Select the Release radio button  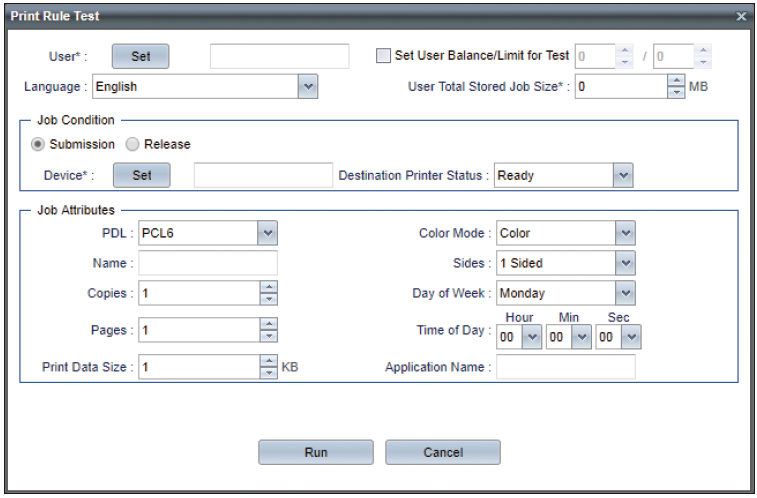(132, 144)
